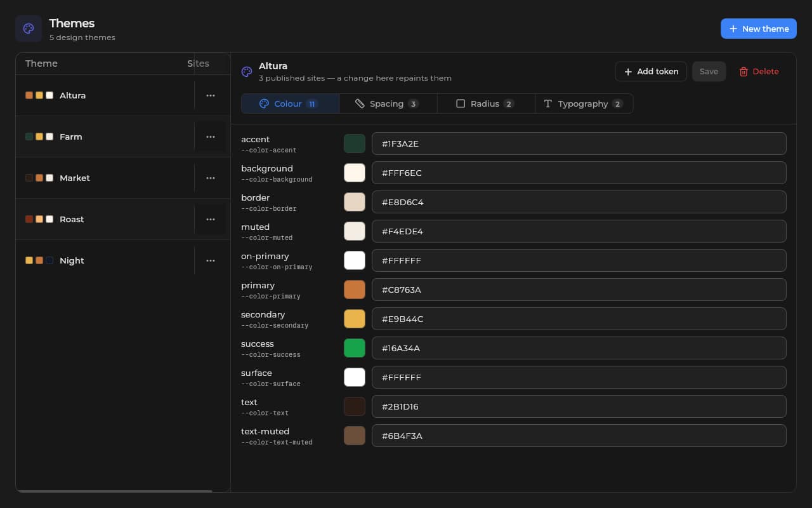This screenshot has width=812, height=508.
Task: Open the secondary colour swatch
Action: click(x=355, y=319)
